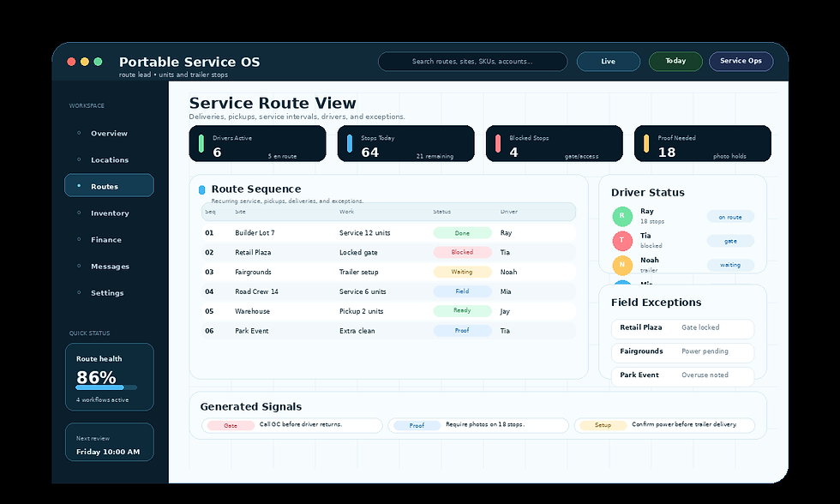Select the Fairgrounds site cell in route table
The width and height of the screenshot is (840, 504).
pyautogui.click(x=253, y=272)
